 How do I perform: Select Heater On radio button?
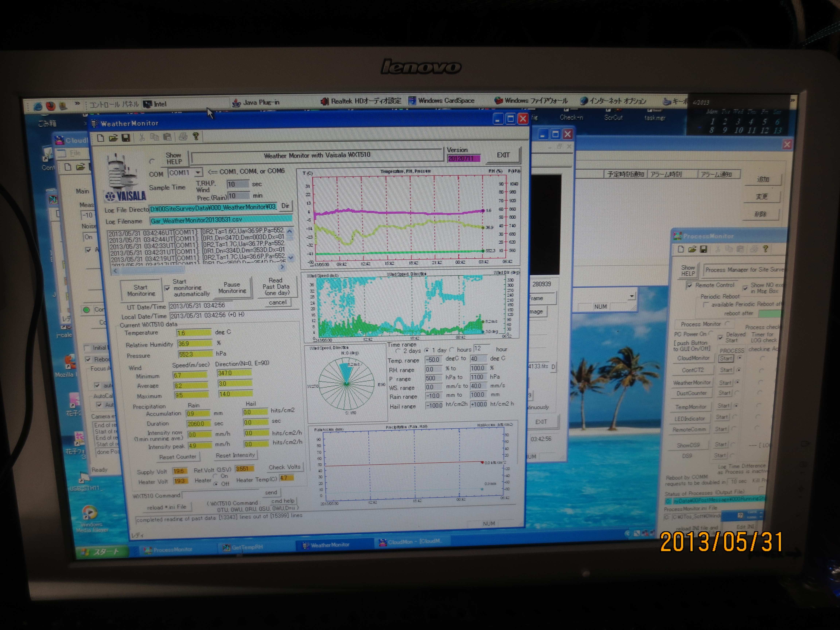215,476
